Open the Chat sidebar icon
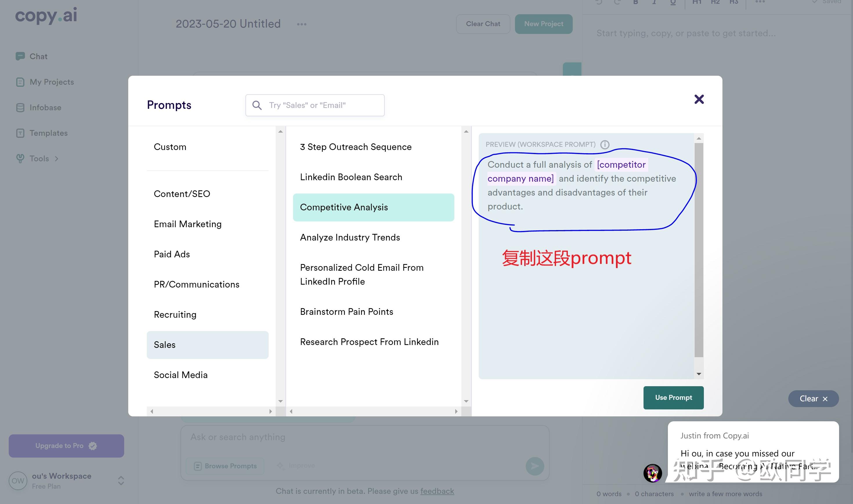This screenshot has width=853, height=504. click(x=20, y=56)
